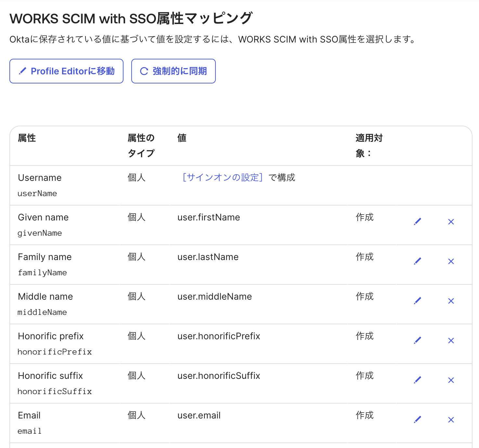479x448 pixels.
Task: Click 作成 in the Email row
Action: 365,415
